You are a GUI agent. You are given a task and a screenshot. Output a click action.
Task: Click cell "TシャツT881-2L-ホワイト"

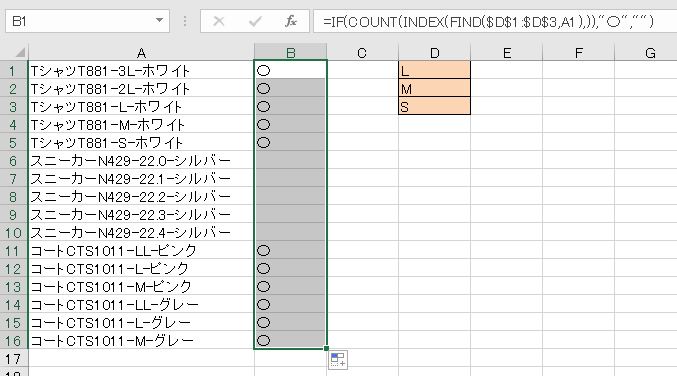tap(141, 88)
